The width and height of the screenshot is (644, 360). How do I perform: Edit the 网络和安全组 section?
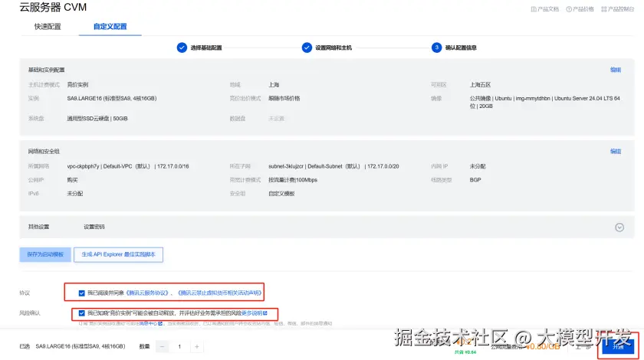[x=615, y=152]
